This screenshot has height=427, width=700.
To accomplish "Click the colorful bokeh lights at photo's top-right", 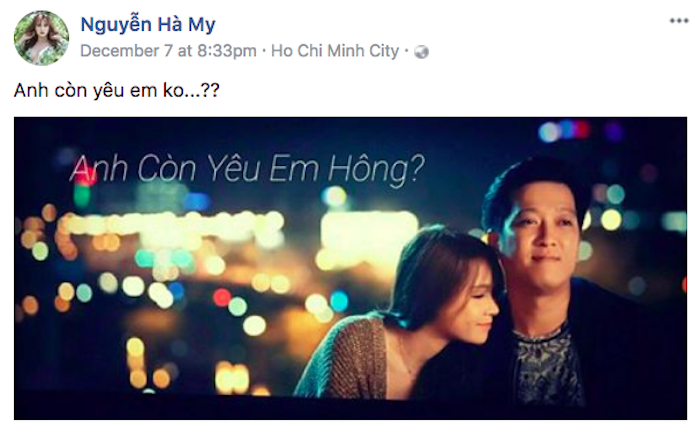I will click(x=569, y=130).
